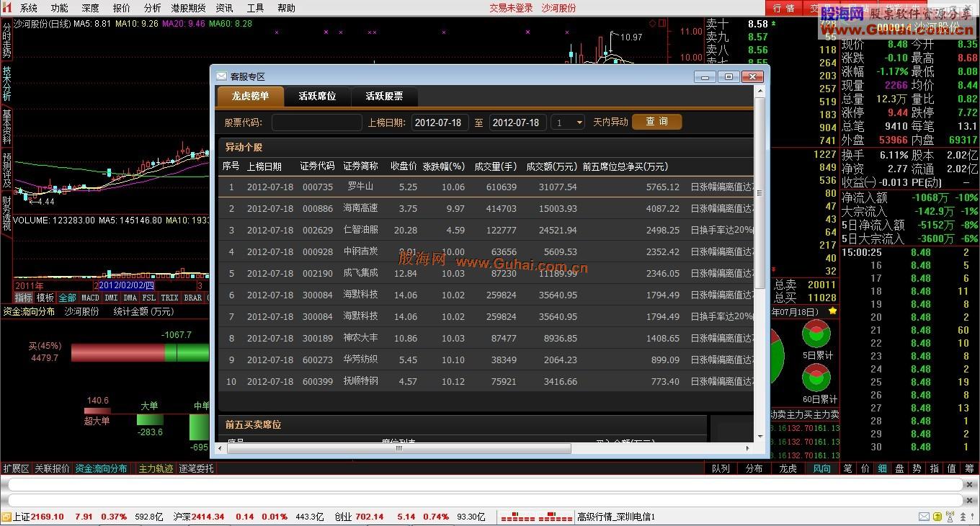Screen dimensions: 980x526
Task: Select the 抚顺特钢 row in the table
Action: tap(486, 381)
